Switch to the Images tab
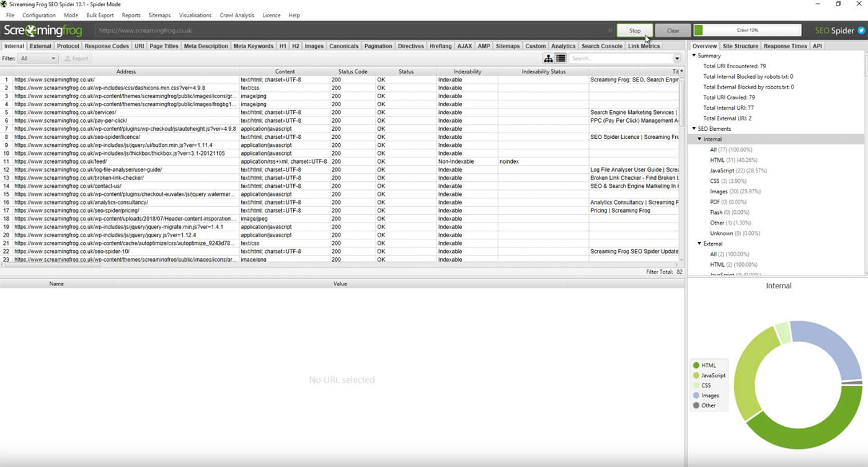Image resolution: width=868 pixels, height=467 pixels. [x=314, y=46]
